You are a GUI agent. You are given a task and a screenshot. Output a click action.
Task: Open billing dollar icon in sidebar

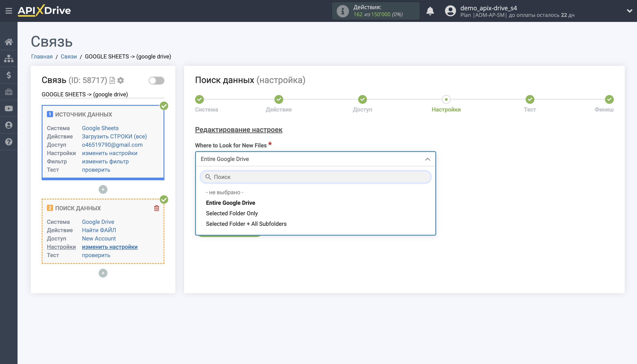(x=9, y=75)
